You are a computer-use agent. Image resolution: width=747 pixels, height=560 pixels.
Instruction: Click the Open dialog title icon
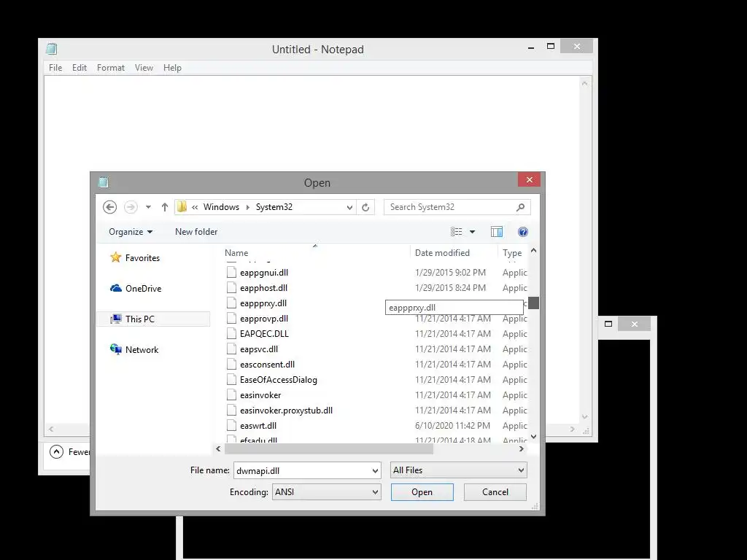click(x=104, y=182)
